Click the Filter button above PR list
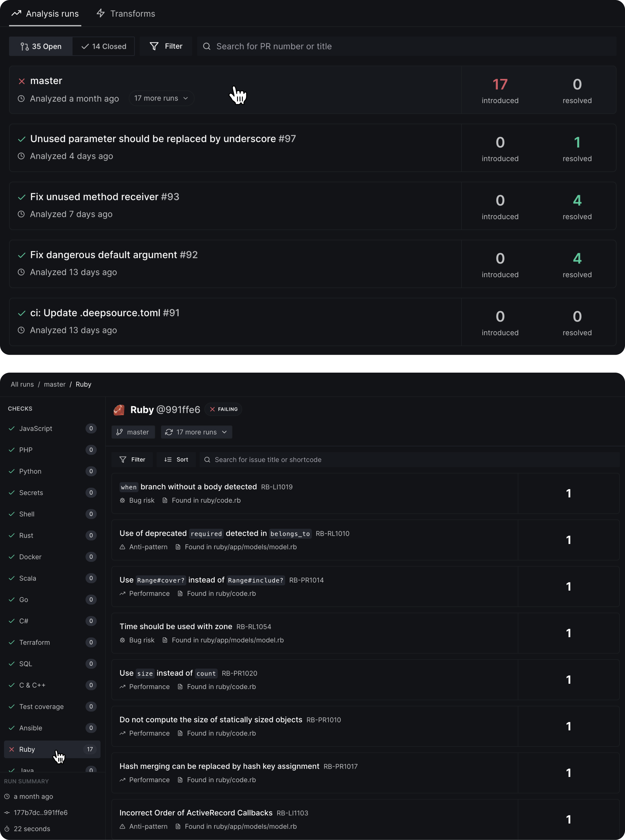 click(x=166, y=46)
